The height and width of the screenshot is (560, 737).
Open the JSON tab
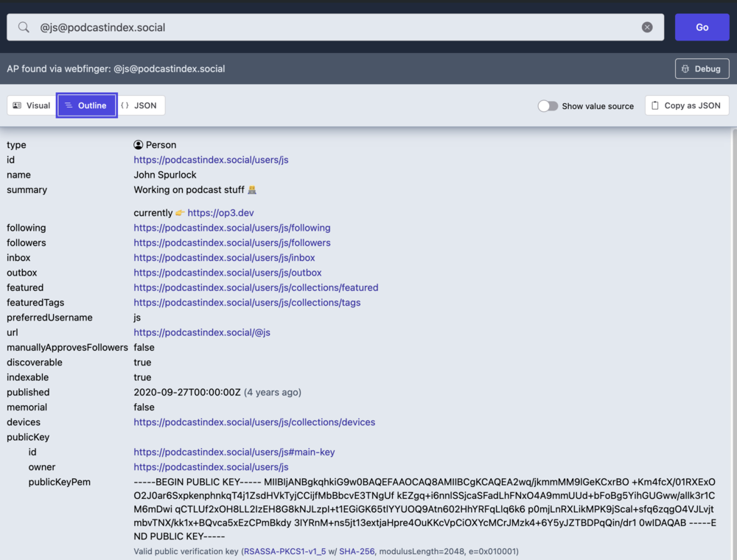tap(140, 105)
